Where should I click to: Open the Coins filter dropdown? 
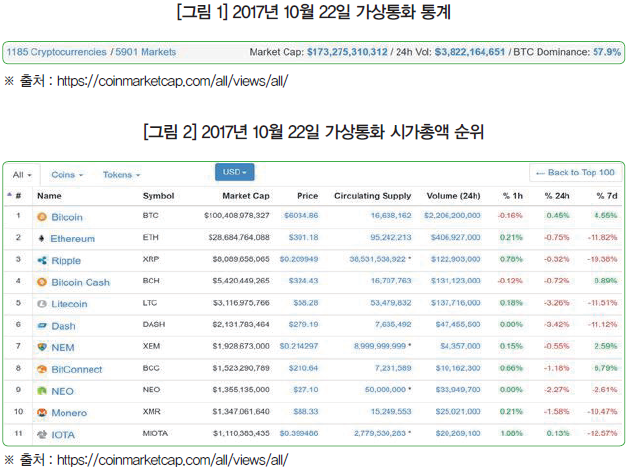coord(67,175)
